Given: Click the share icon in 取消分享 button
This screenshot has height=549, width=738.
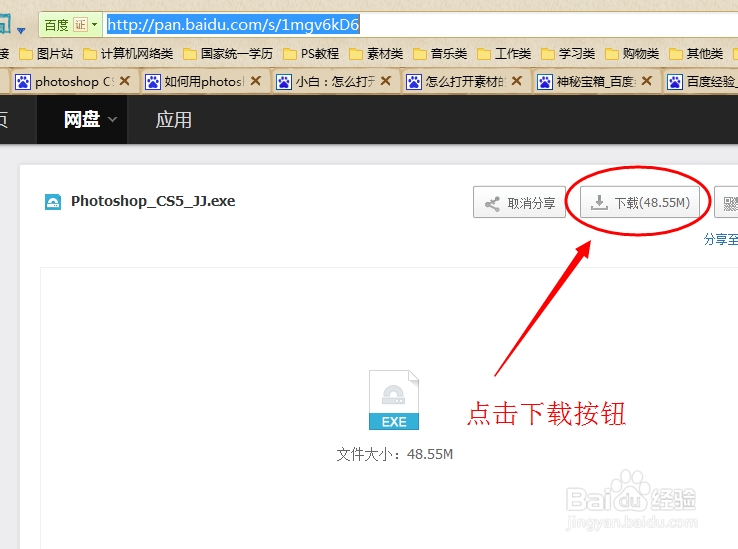Looking at the screenshot, I should click(x=492, y=204).
